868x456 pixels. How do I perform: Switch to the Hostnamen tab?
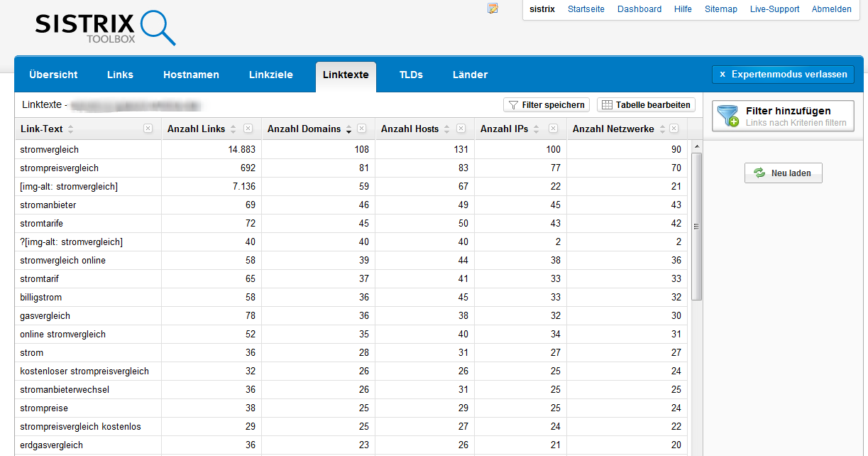coord(191,75)
